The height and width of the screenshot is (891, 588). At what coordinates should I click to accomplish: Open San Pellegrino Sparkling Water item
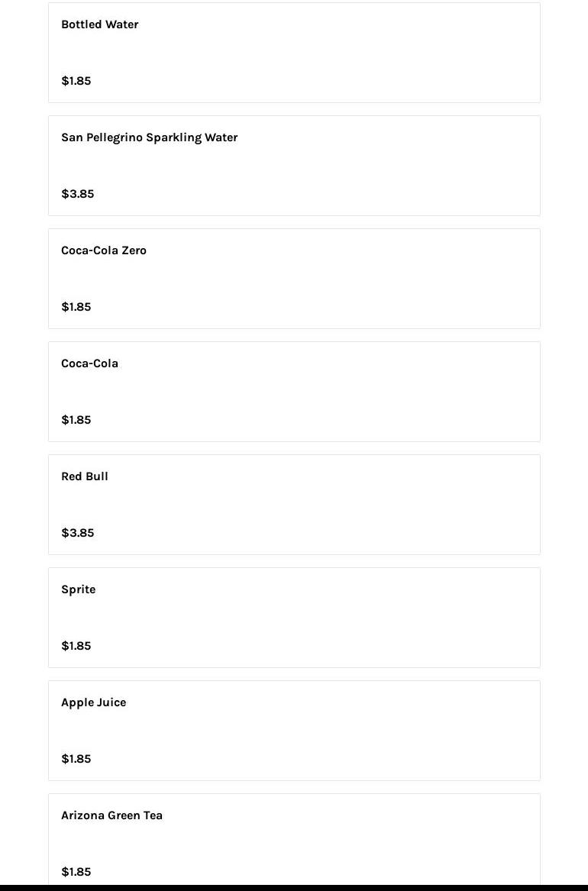(149, 137)
